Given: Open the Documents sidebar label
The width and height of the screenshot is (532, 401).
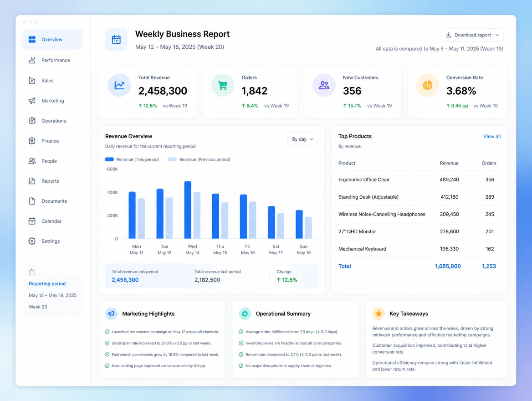Looking at the screenshot, I should pos(54,201).
